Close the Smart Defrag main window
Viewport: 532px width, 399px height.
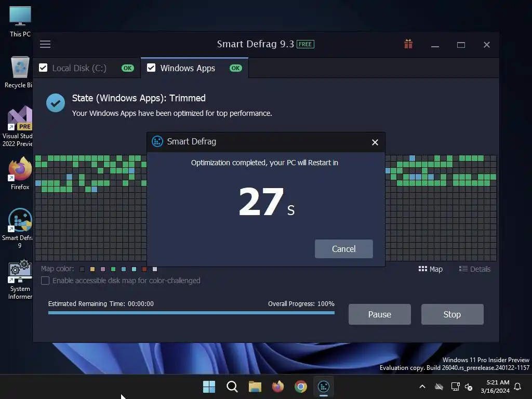point(486,45)
